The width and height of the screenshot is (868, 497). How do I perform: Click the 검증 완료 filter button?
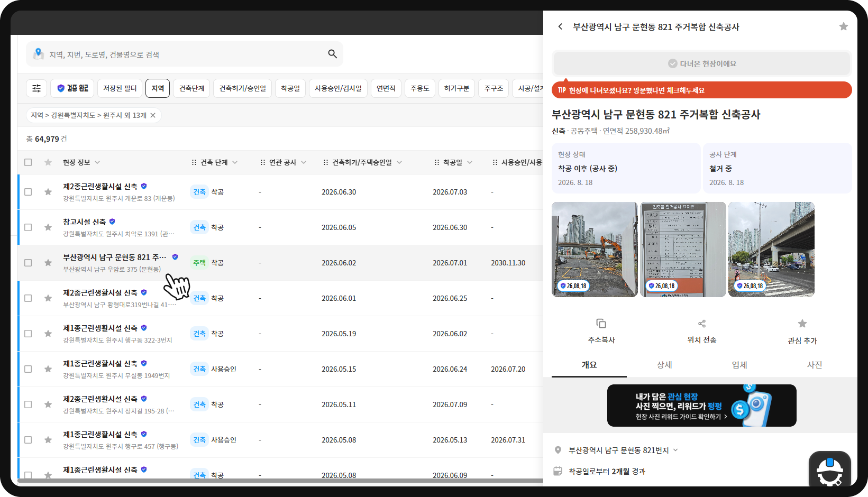pyautogui.click(x=72, y=88)
